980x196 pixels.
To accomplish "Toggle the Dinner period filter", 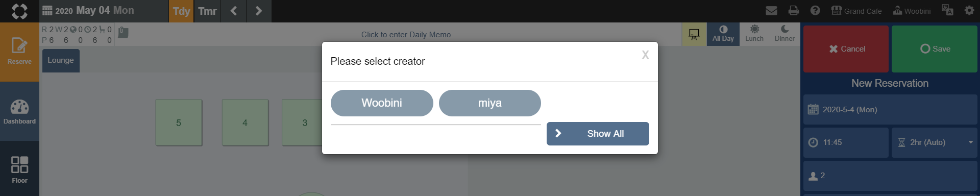I will coord(785,34).
